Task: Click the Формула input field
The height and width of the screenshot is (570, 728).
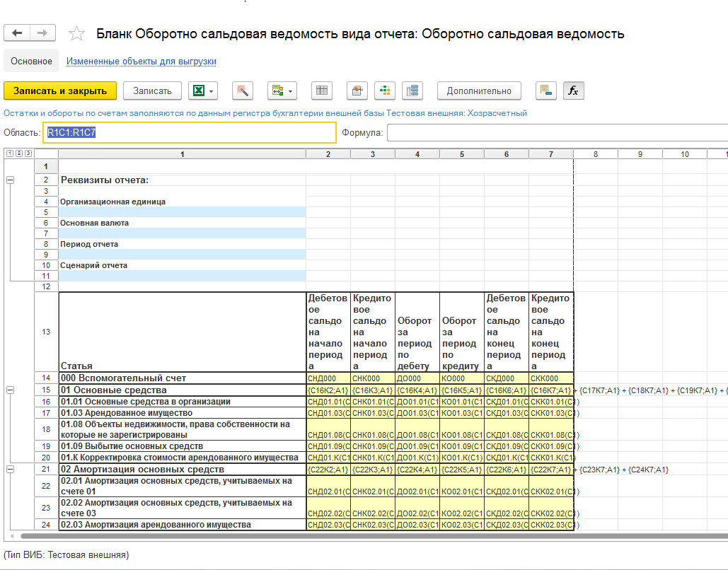Action: (557, 133)
